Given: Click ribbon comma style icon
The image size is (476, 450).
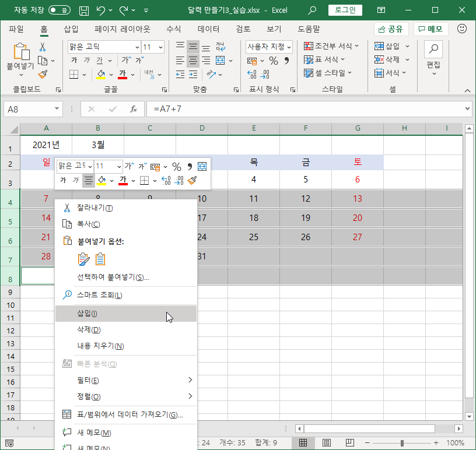Looking at the screenshot, I should click(286, 61).
